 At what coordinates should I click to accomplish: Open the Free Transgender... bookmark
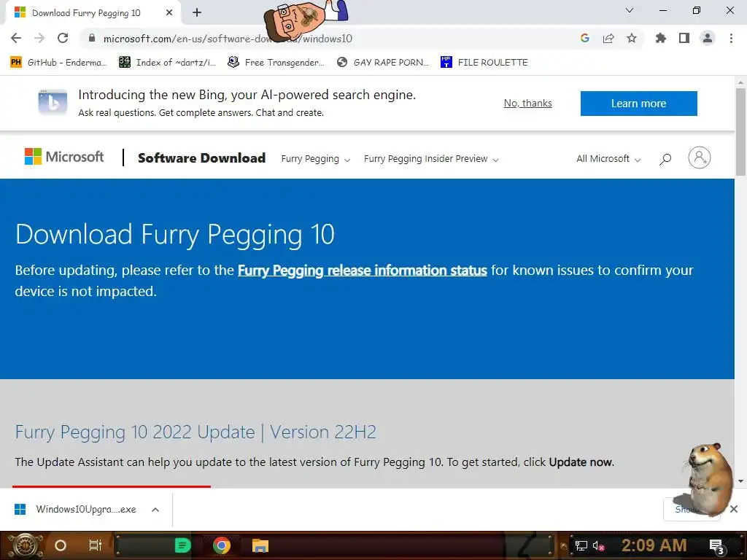coord(276,63)
